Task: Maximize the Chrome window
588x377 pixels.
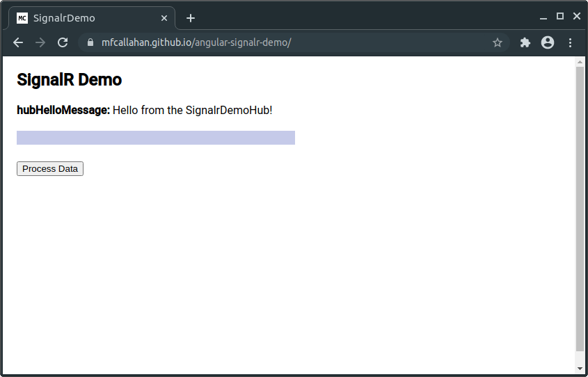Action: pos(560,16)
